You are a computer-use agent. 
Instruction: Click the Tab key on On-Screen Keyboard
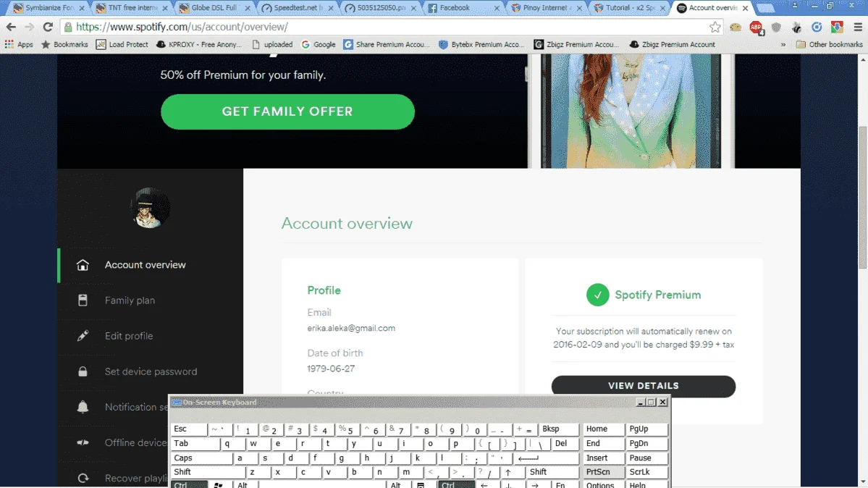point(195,444)
